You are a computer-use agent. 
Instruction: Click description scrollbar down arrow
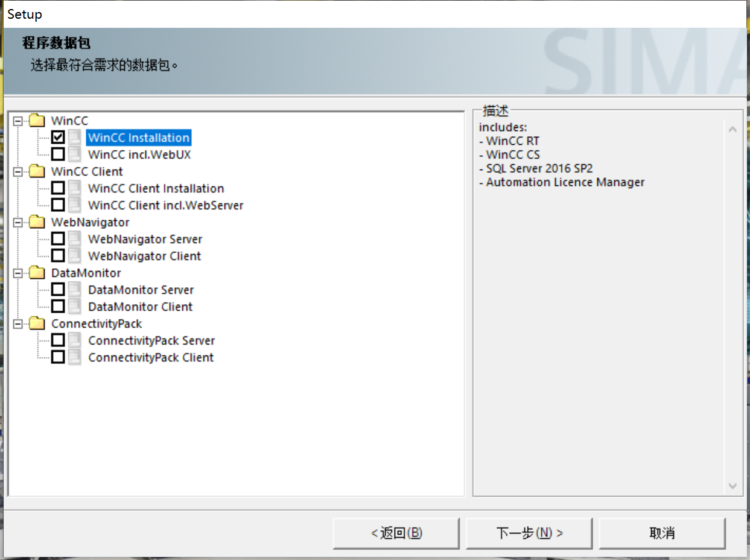(x=732, y=486)
